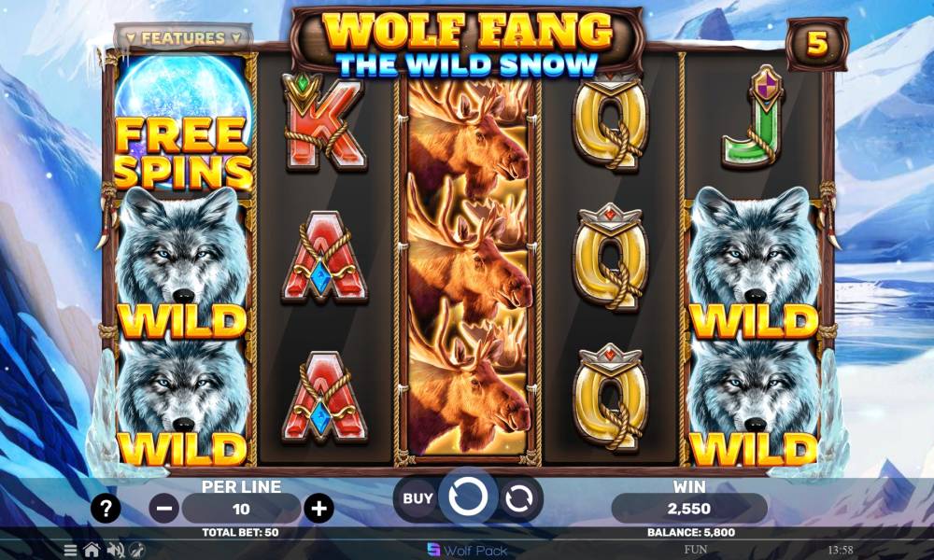Toggle the muted sound speaker icon
Screen dimensions: 934x560
pyautogui.click(x=114, y=550)
